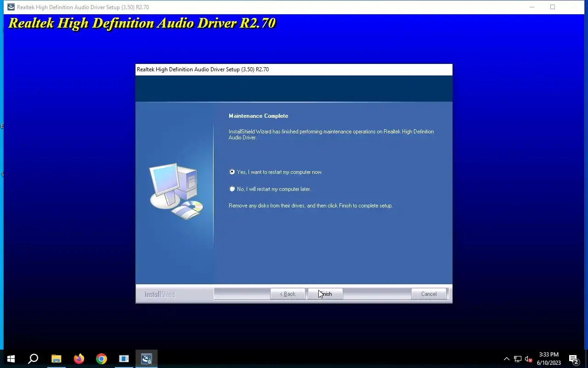
Task: Click the Back button in the wizard
Action: tap(288, 294)
